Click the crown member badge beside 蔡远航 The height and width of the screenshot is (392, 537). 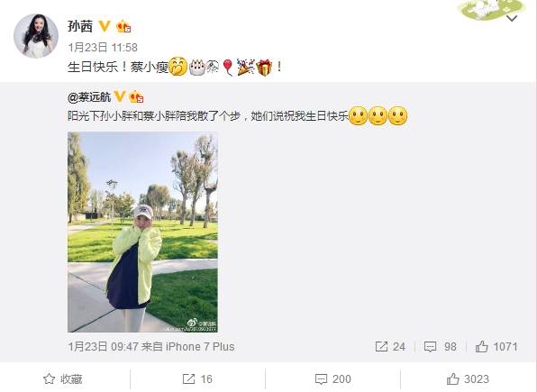point(136,97)
